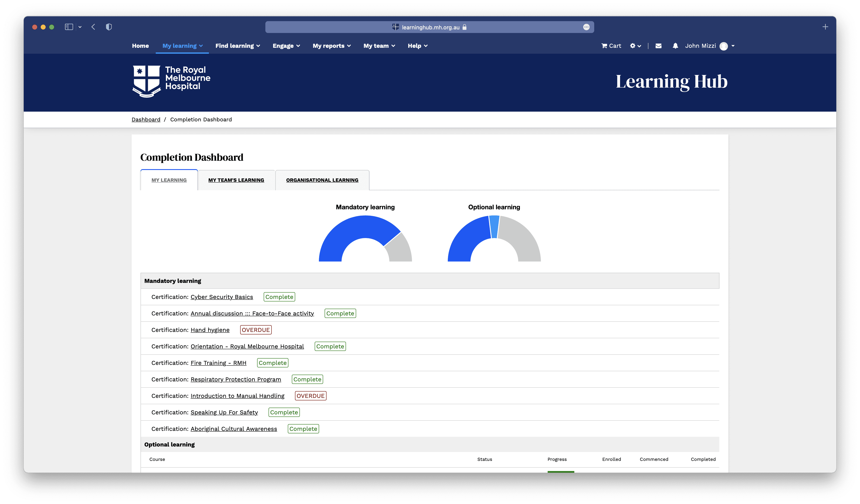
Task: Open Respiratory Protection Program link
Action: point(236,379)
